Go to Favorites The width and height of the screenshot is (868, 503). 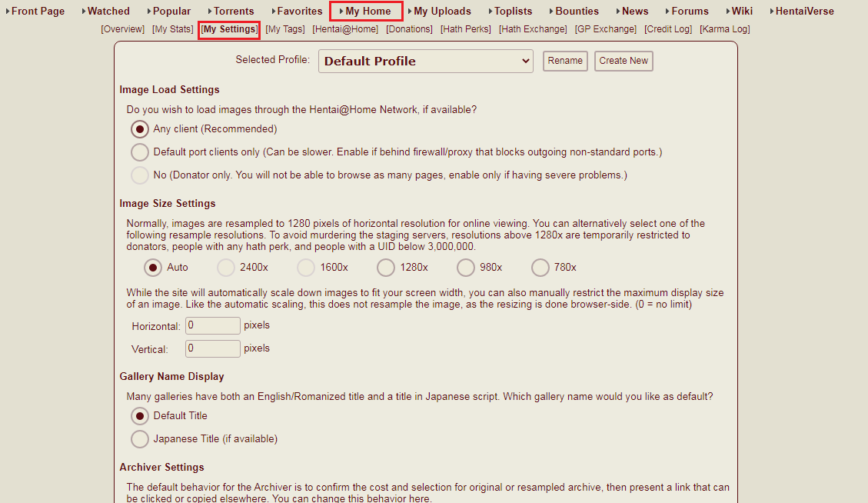click(x=300, y=11)
